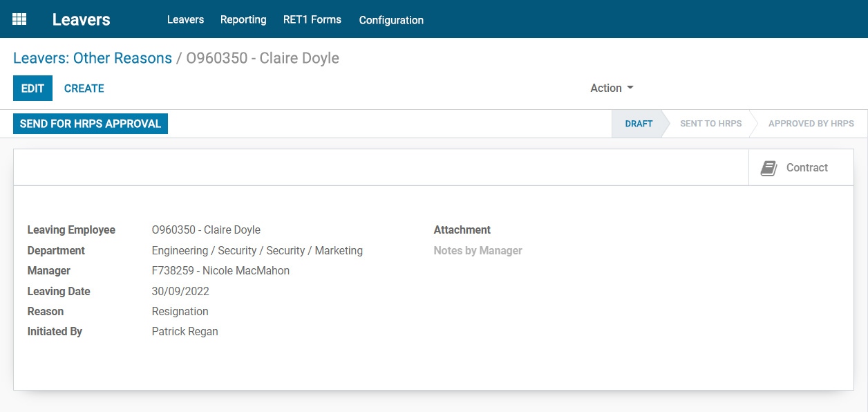Click the Notes by Manager field
This screenshot has width=868, height=412.
pyautogui.click(x=478, y=250)
